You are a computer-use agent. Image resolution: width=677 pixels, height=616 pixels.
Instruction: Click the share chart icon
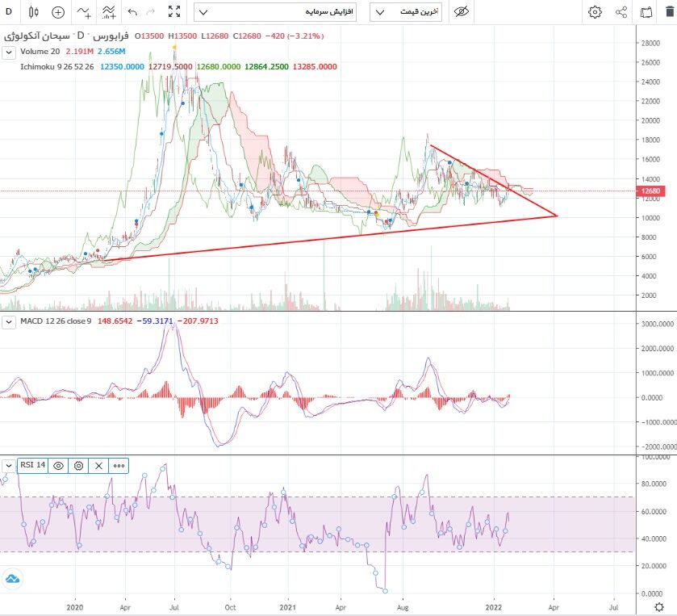pos(621,12)
